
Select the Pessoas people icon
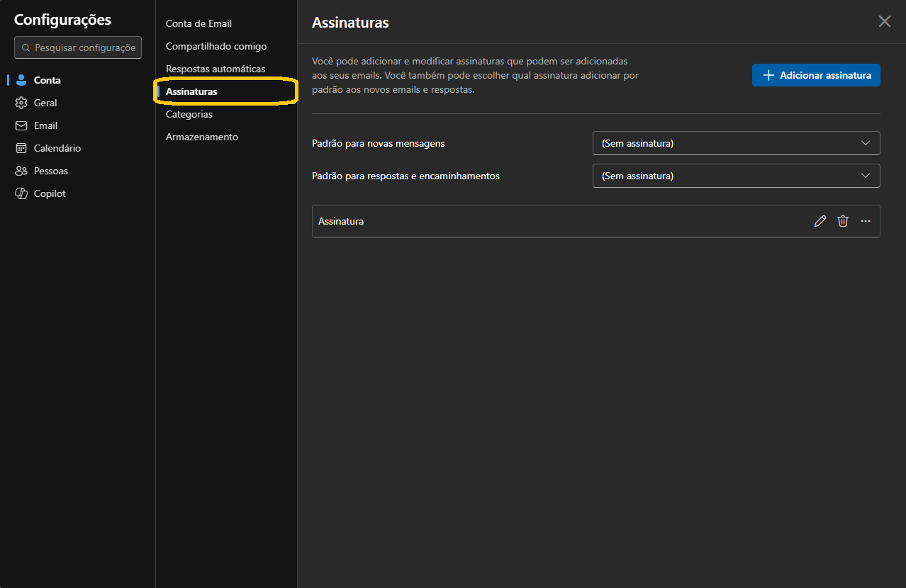tap(21, 171)
